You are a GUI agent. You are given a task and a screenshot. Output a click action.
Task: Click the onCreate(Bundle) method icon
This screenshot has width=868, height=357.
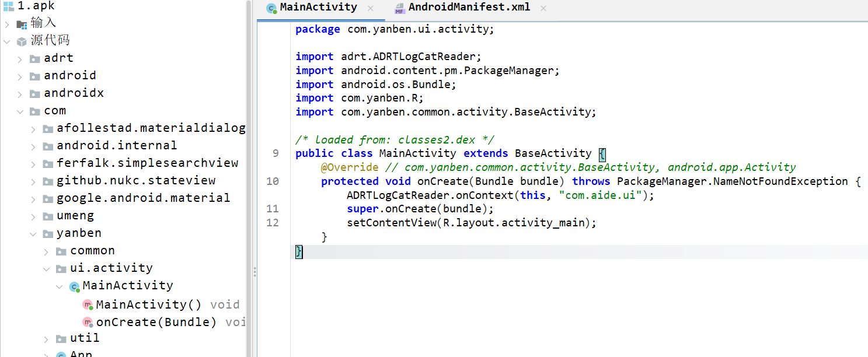tap(88, 323)
